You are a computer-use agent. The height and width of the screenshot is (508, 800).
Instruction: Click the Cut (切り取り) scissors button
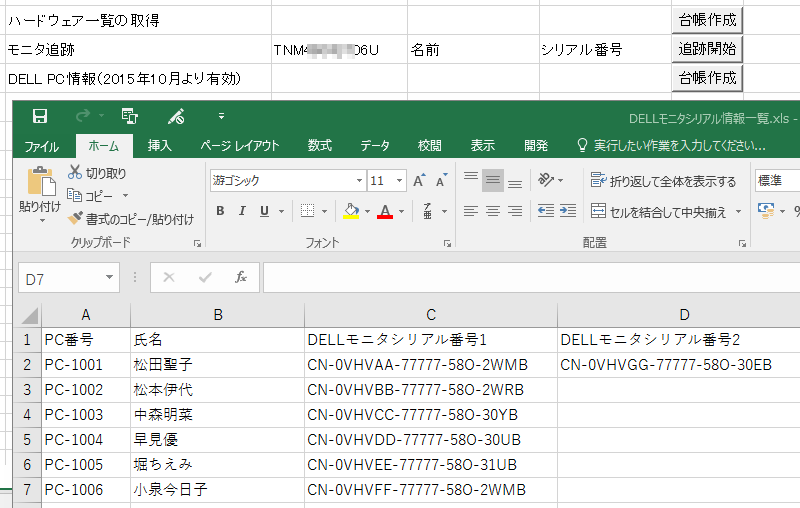click(97, 173)
